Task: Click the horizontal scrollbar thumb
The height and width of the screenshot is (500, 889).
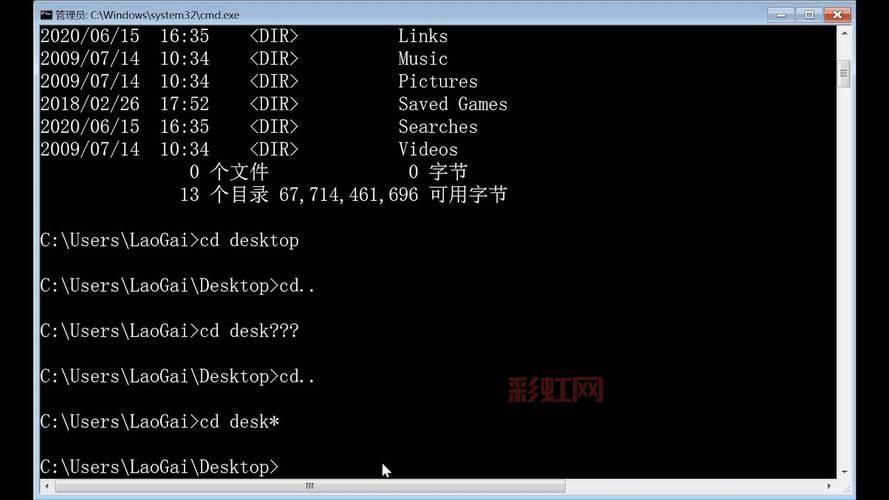Action: point(310,486)
